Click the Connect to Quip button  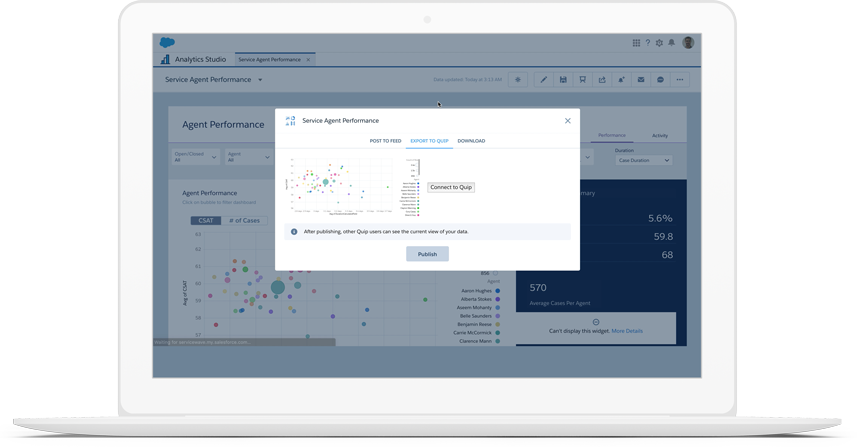(x=451, y=187)
